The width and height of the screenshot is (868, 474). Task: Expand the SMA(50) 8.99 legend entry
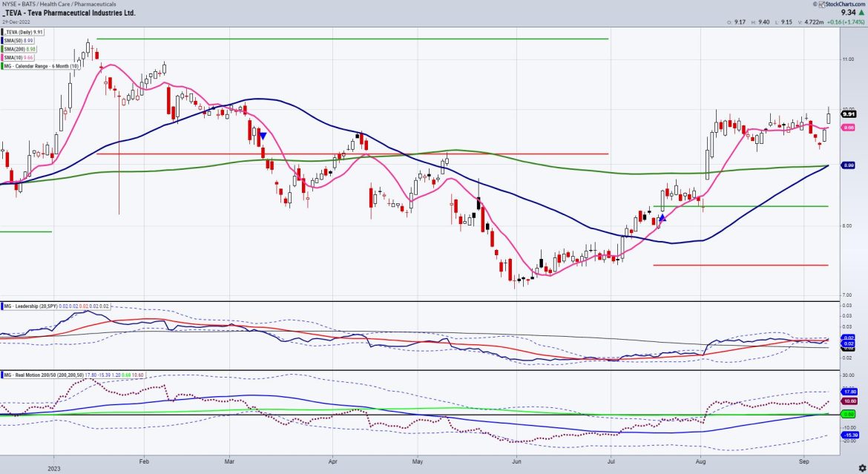point(19,41)
